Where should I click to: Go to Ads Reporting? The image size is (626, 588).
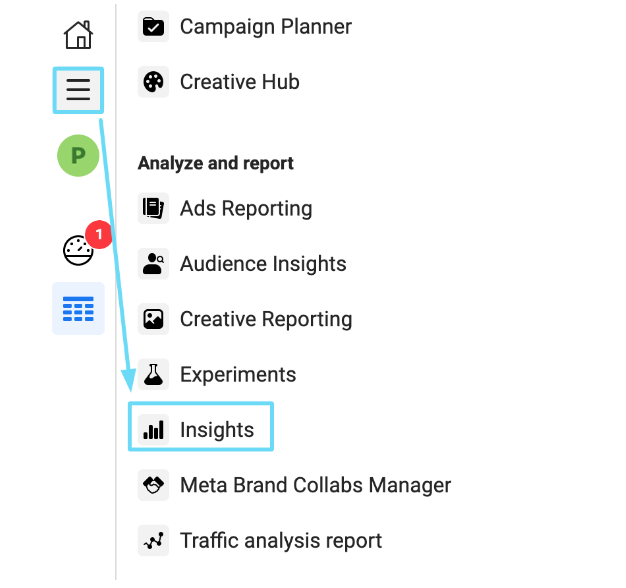246,208
